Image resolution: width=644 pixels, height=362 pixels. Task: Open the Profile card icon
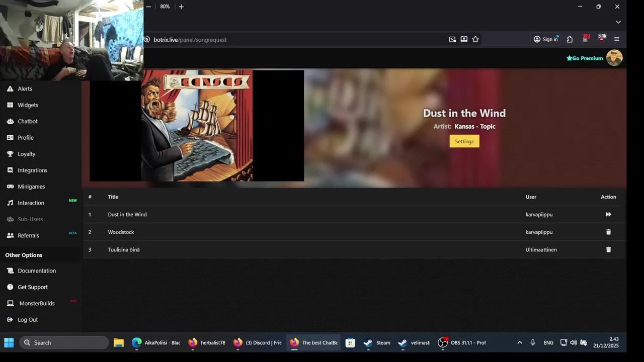10,138
